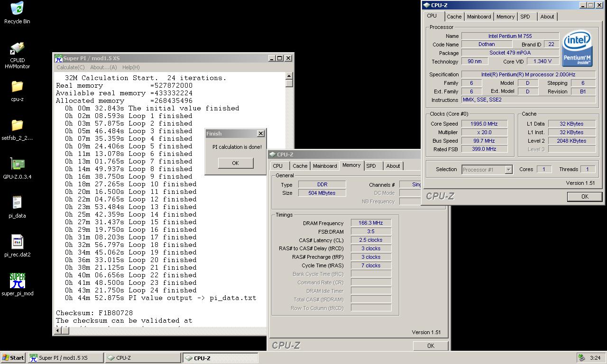Select Cache tab in top-right CPU-Z window
This screenshot has width=607, height=364.
[x=454, y=17]
